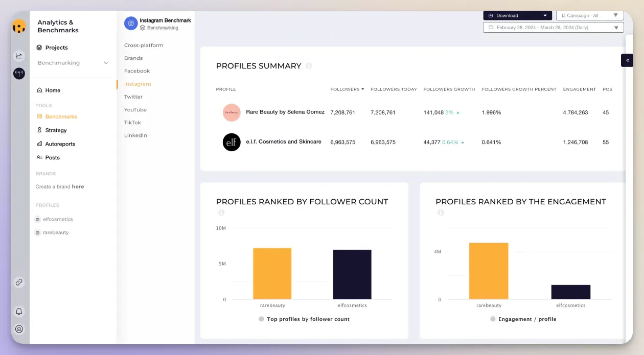This screenshot has height=355, width=644.
Task: Collapse the side panel with double-chevron button
Action: click(627, 60)
